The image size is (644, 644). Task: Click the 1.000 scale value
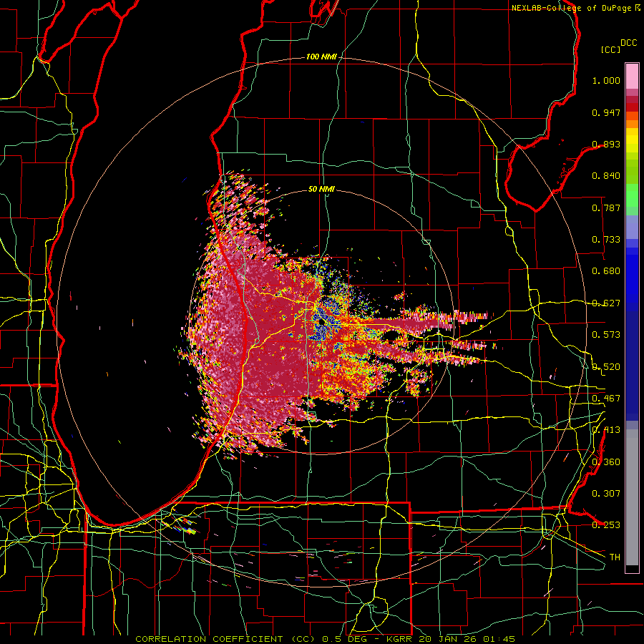click(x=606, y=80)
